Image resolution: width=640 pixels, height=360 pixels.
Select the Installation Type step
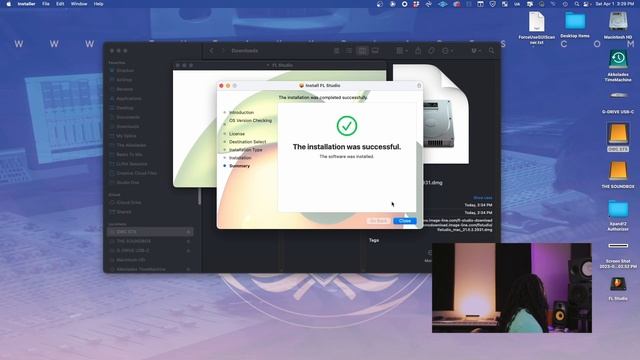(246, 150)
